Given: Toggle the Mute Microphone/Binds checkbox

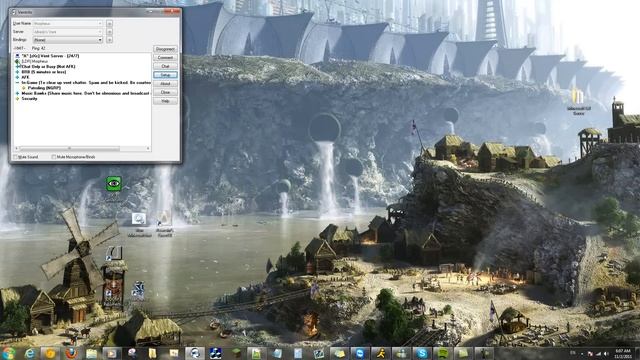Looking at the screenshot, I should tap(53, 157).
